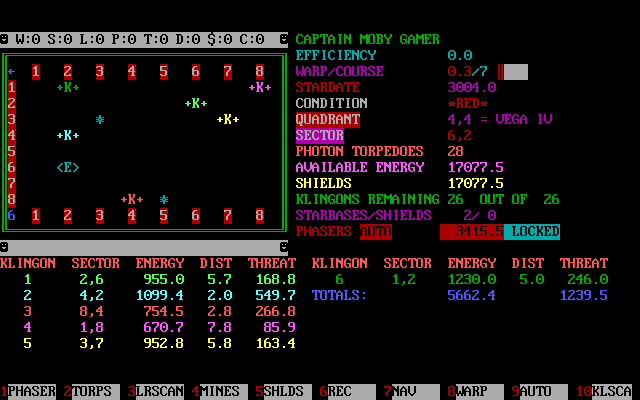Click the blue arrow at the map's top-left
The width and height of the screenshot is (640, 400).
(x=12, y=71)
